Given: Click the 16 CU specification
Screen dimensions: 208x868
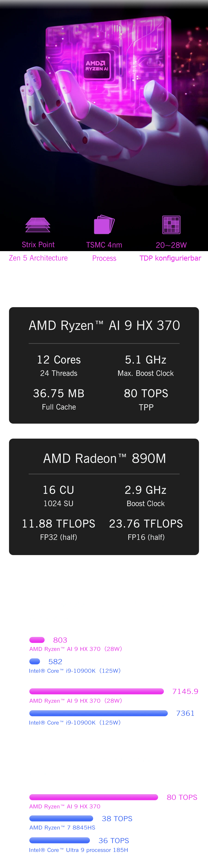Looking at the screenshot, I should [x=58, y=490].
